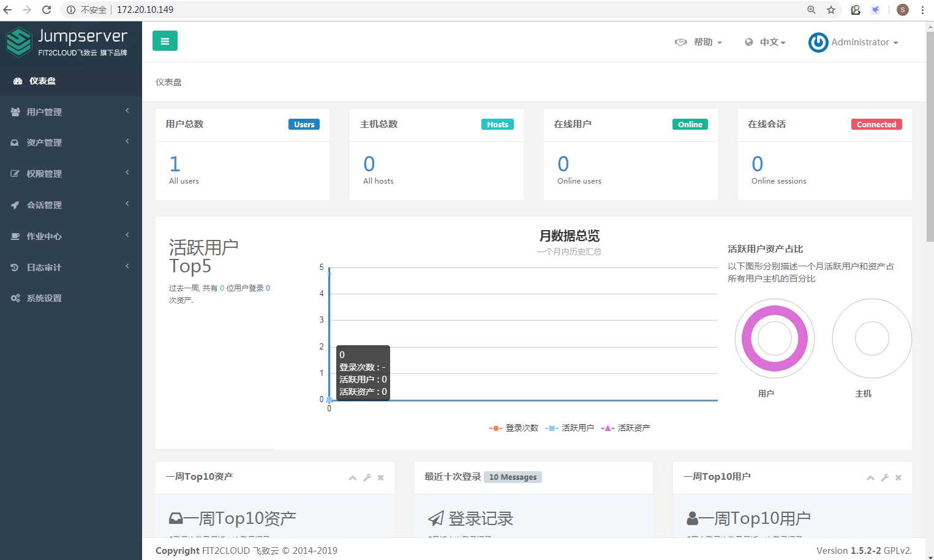
Task: Open the 帮助 help dropdown
Action: (x=698, y=42)
